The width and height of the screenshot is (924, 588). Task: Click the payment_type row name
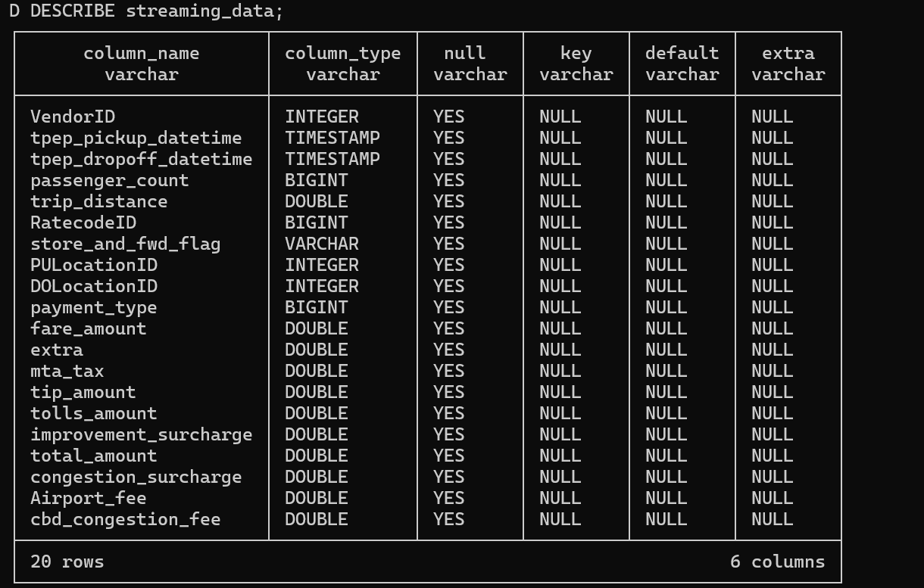[93, 307]
